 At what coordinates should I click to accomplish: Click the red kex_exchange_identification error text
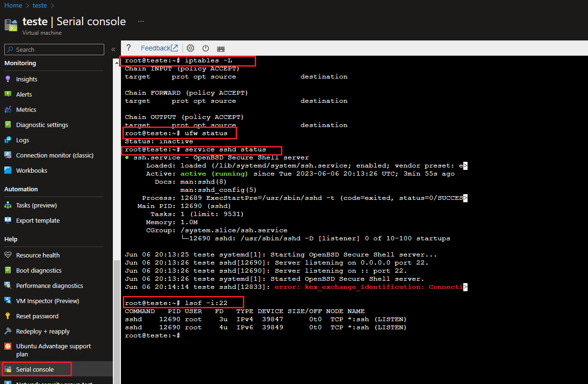pyautogui.click(x=369, y=287)
